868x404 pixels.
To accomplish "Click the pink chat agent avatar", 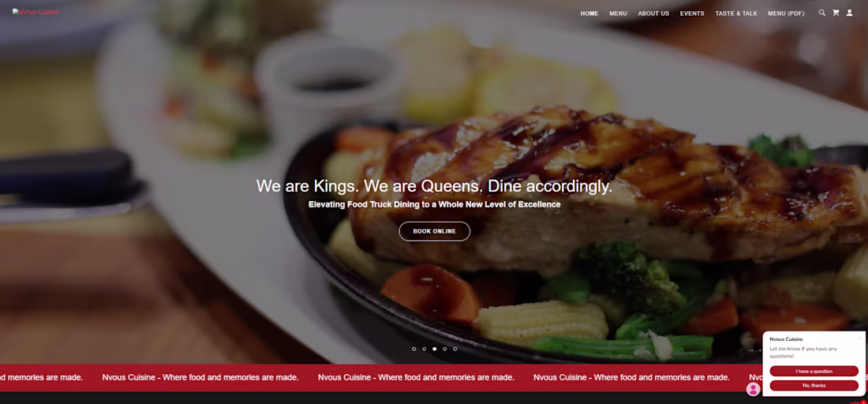I will pyautogui.click(x=753, y=389).
